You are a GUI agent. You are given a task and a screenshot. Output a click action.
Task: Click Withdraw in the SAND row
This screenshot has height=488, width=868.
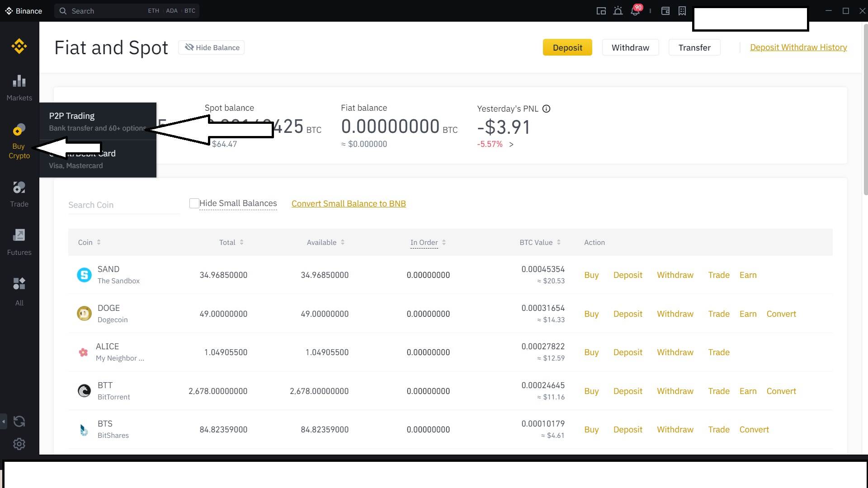675,275
